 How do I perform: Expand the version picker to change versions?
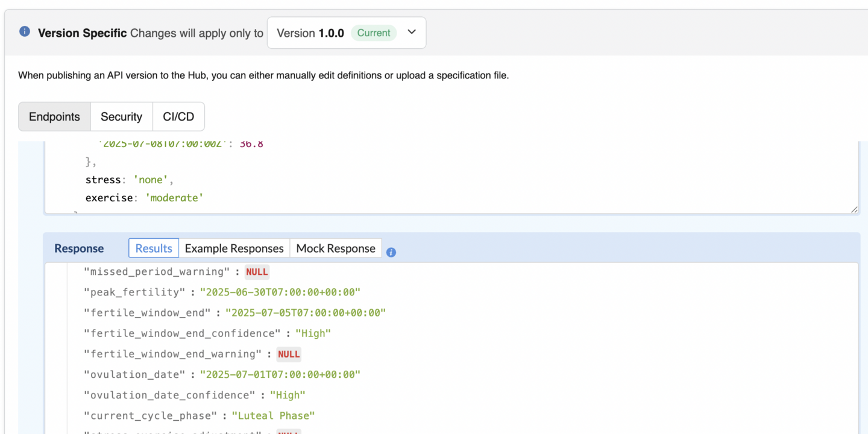[x=347, y=33]
